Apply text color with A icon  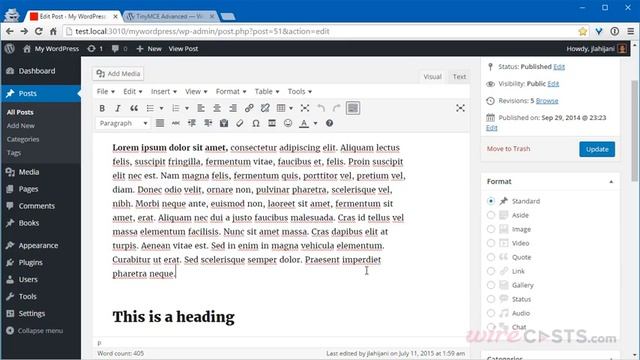click(x=304, y=123)
